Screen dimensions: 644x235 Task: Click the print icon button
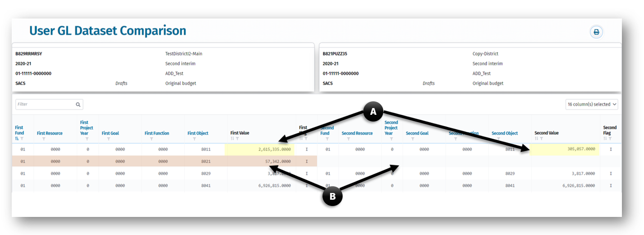point(596,32)
